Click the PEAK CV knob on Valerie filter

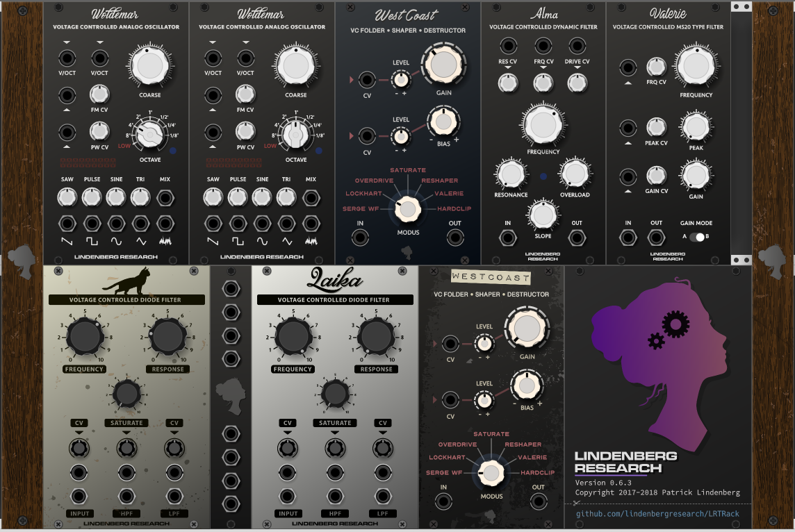(656, 127)
